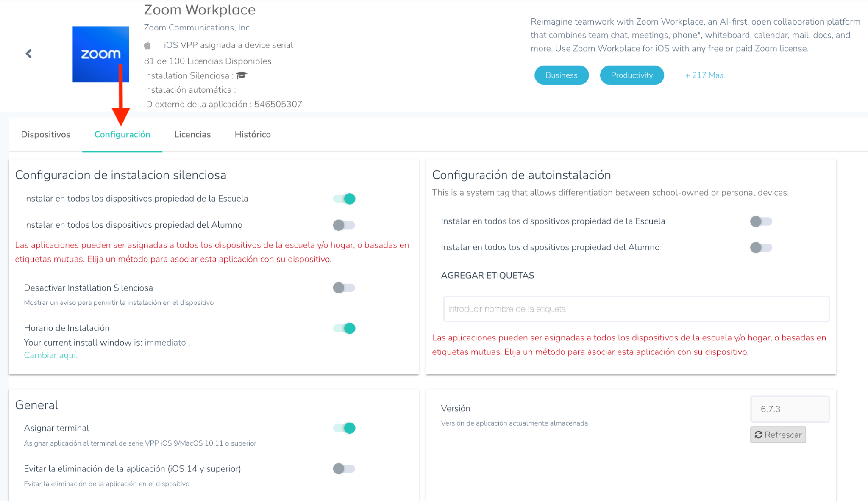Enable Evitar la eliminación de la aplicación
This screenshot has height=501, width=868.
[x=344, y=469]
